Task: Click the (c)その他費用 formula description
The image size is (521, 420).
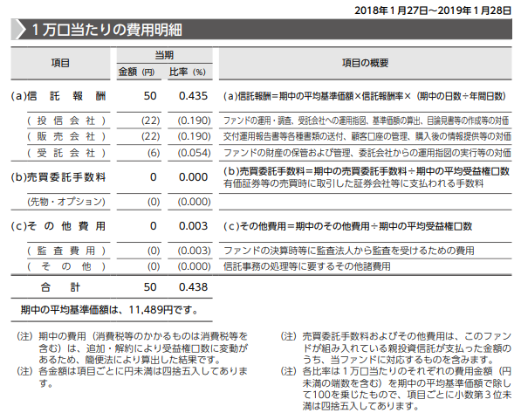Action: 347,226
